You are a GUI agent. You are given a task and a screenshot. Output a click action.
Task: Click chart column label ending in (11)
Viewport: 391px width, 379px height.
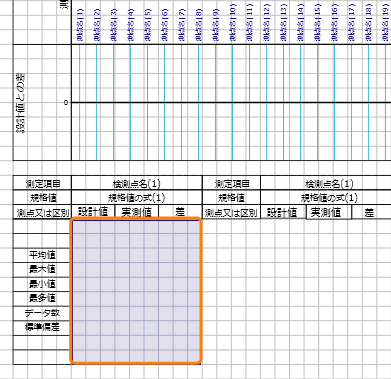(x=250, y=23)
